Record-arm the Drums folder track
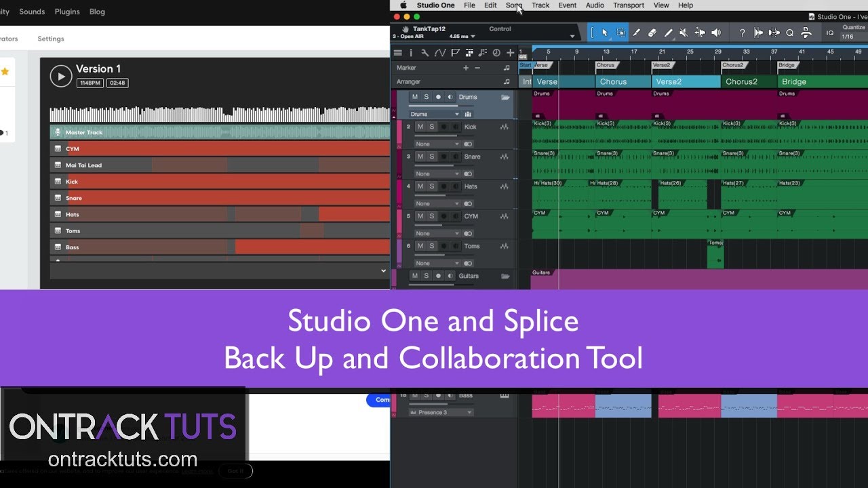868x488 pixels. click(438, 97)
